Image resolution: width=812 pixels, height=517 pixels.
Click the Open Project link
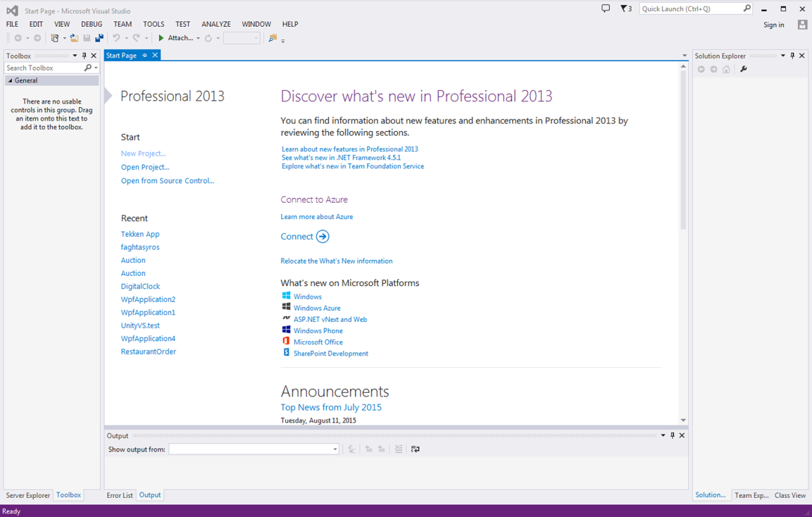tap(145, 168)
